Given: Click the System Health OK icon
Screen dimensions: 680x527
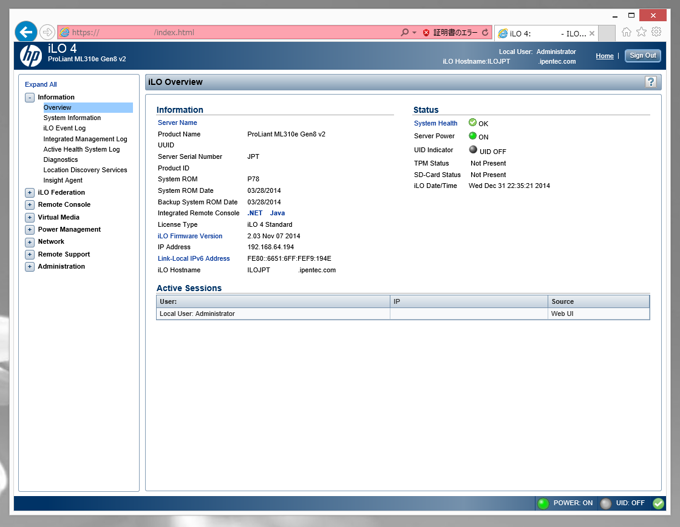Looking at the screenshot, I should [473, 122].
